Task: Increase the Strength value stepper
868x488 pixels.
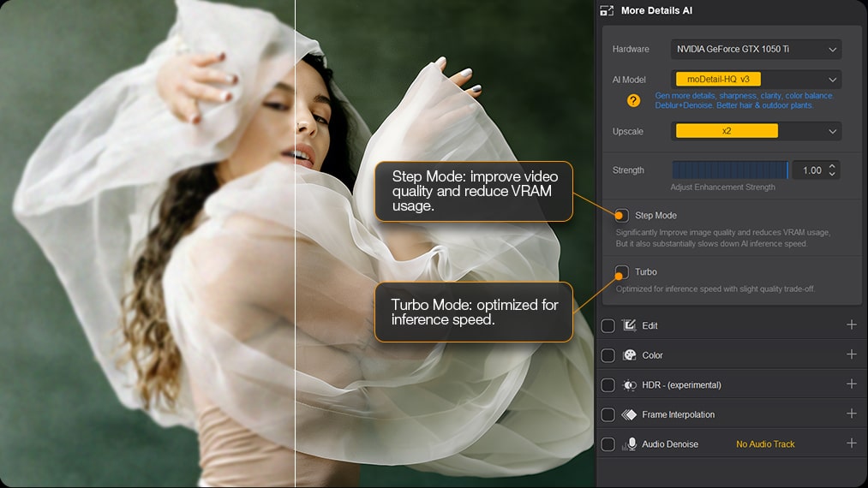Action: (x=832, y=166)
